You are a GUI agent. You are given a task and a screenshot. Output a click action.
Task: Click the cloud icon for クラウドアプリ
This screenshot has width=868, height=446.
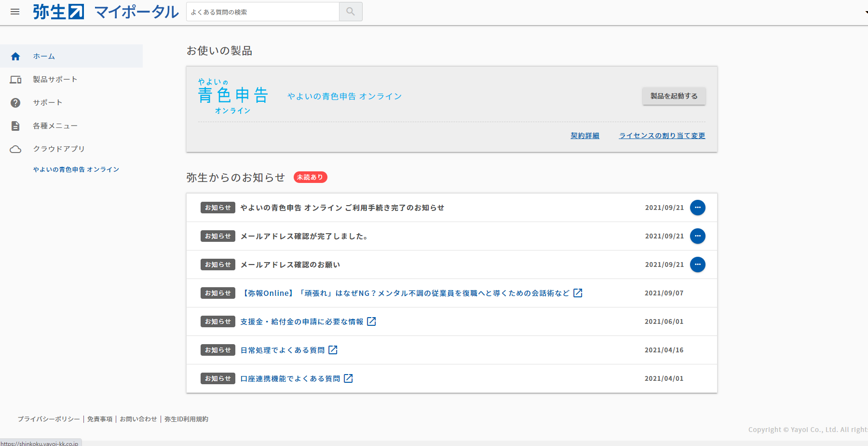pos(15,149)
